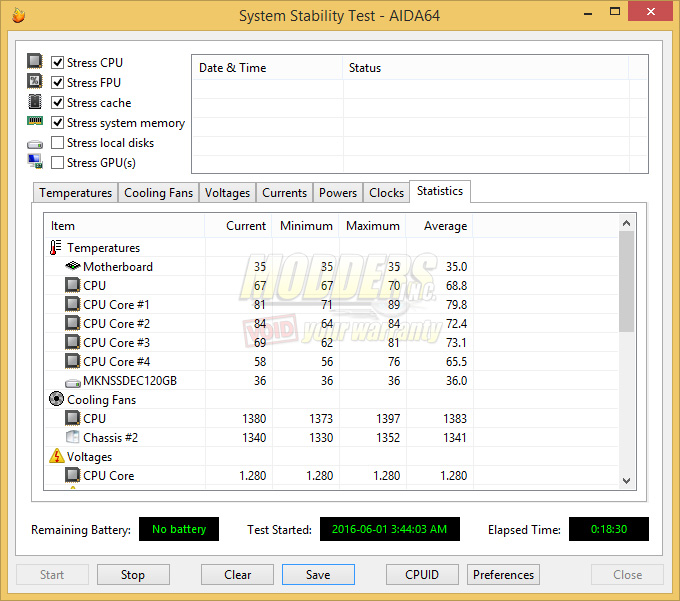
Task: Stop the stability test
Action: [x=133, y=575]
